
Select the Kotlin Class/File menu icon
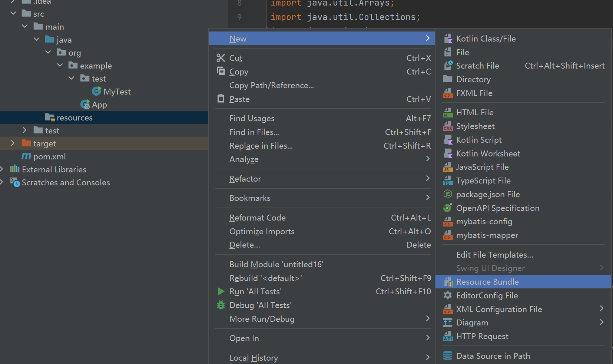pyautogui.click(x=448, y=38)
